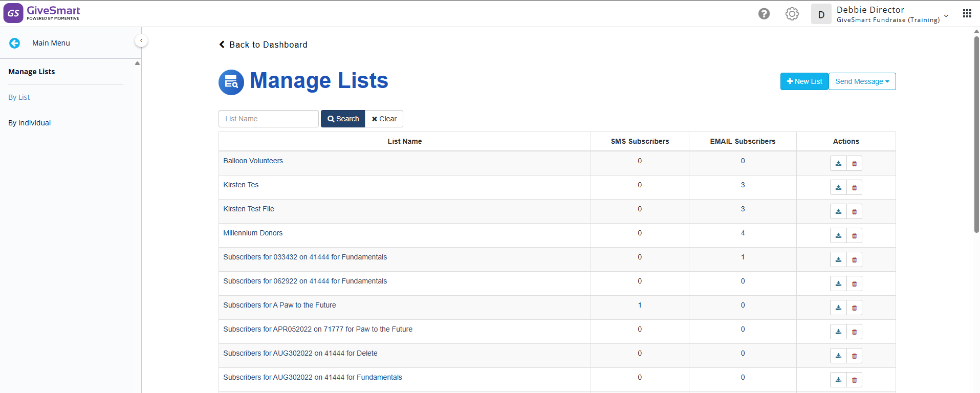Delete Subscribers for A Paw to the Future
980x393 pixels.
click(x=854, y=308)
